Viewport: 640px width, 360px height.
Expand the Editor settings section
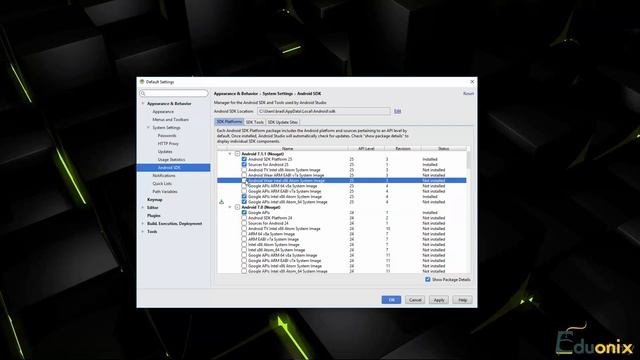click(x=143, y=208)
